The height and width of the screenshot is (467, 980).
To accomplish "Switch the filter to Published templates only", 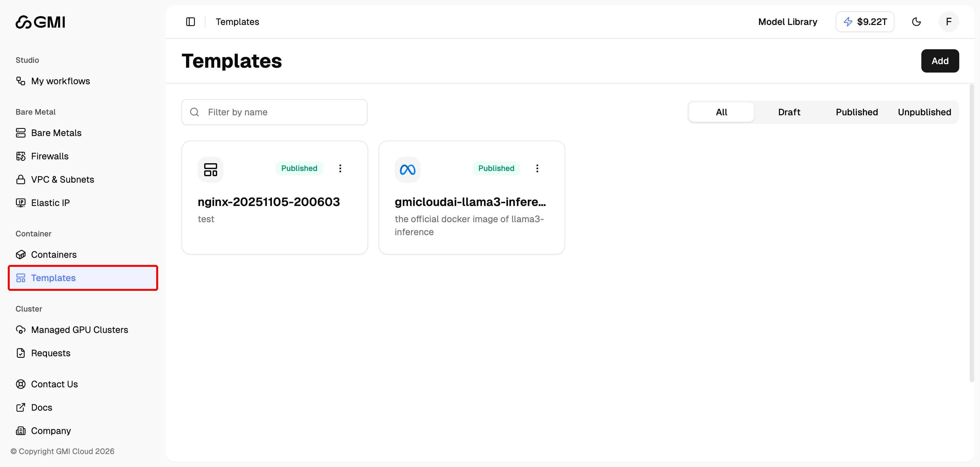I will [x=857, y=112].
